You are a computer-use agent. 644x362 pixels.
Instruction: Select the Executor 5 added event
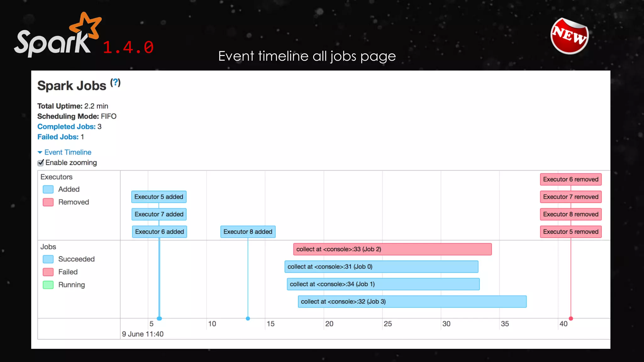coord(159,197)
